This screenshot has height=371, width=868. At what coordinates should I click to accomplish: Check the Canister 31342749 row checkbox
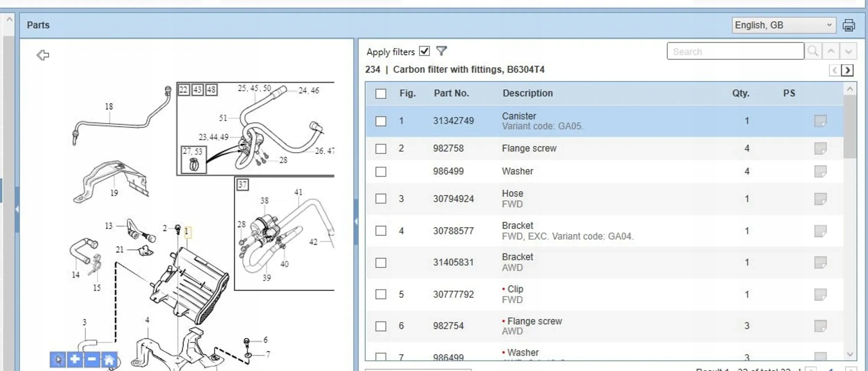(381, 121)
